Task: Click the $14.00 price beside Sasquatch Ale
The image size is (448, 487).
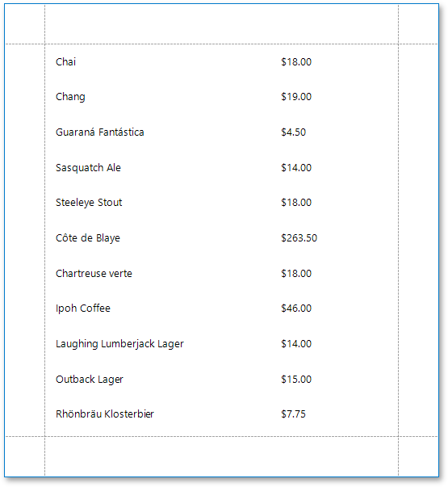Action: pyautogui.click(x=296, y=168)
